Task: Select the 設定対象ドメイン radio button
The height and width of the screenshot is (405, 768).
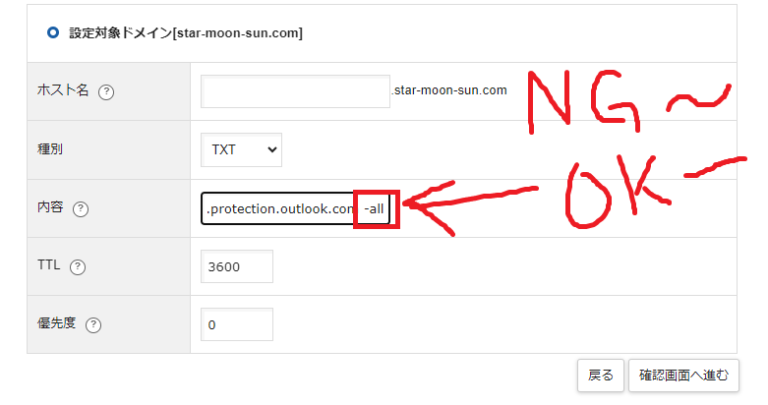Action: coord(53,33)
